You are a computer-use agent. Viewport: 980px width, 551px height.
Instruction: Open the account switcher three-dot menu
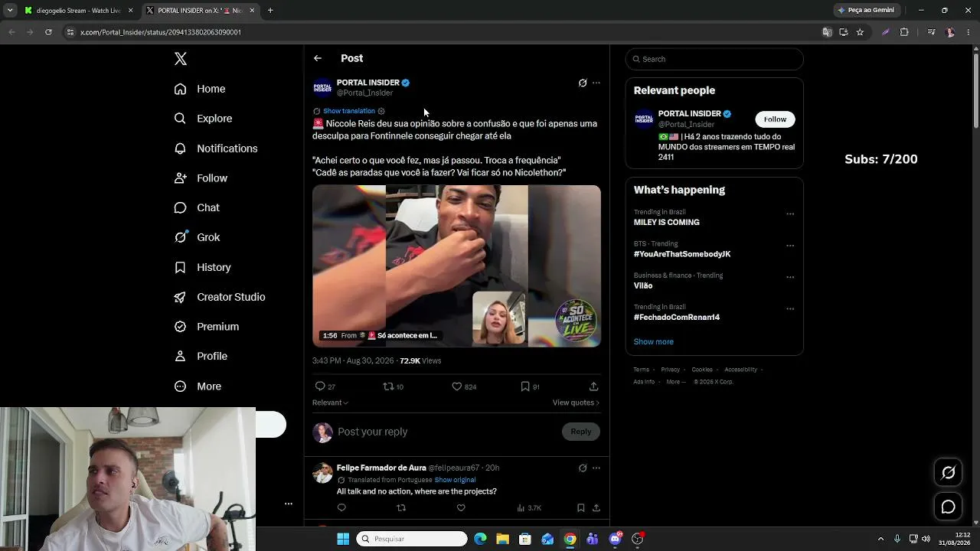[289, 504]
